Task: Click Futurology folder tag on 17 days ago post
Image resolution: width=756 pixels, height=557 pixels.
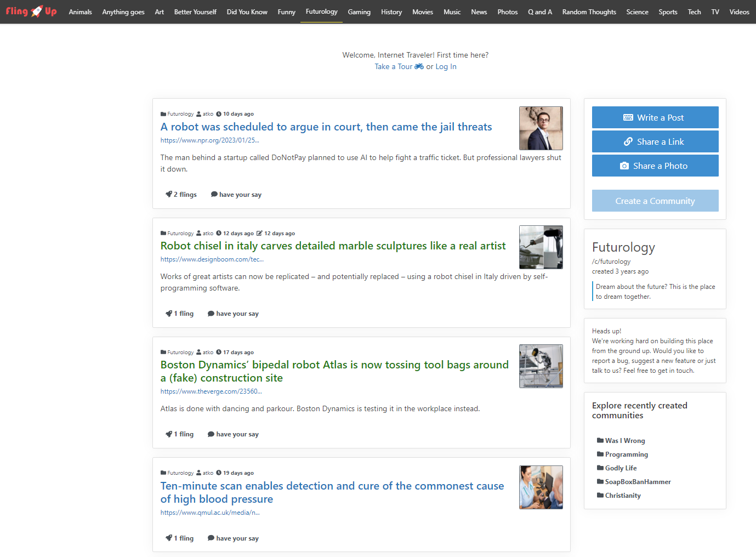Action: tap(177, 353)
